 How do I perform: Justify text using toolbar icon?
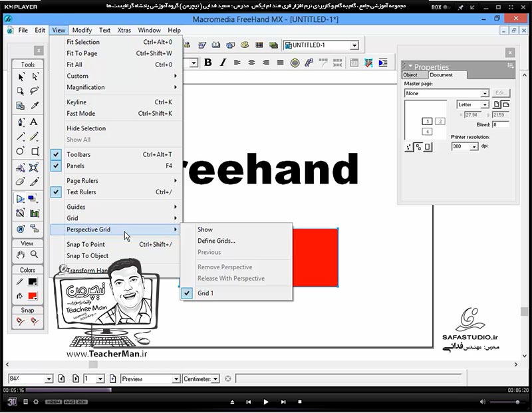coord(280,63)
